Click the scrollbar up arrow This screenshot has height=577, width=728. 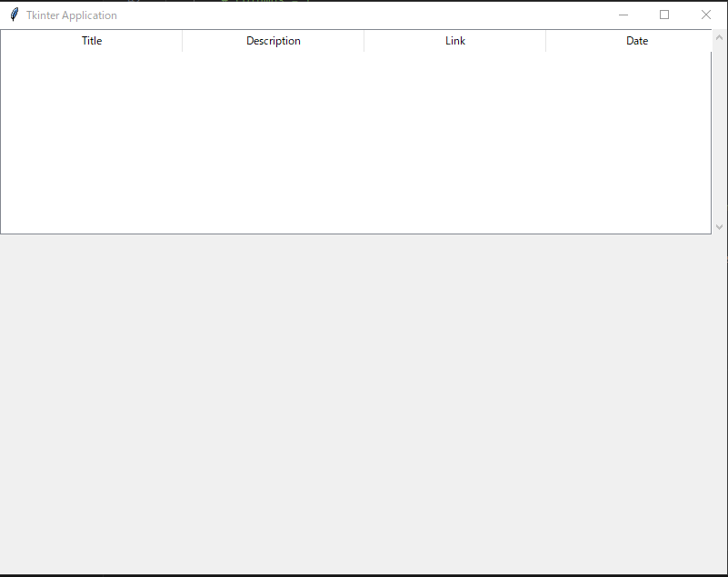coord(720,37)
